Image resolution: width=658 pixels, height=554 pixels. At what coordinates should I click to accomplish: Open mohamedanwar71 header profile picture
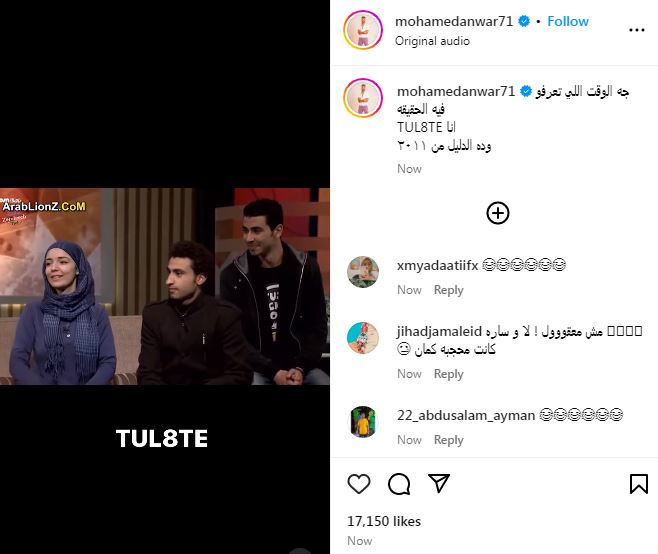pos(363,30)
